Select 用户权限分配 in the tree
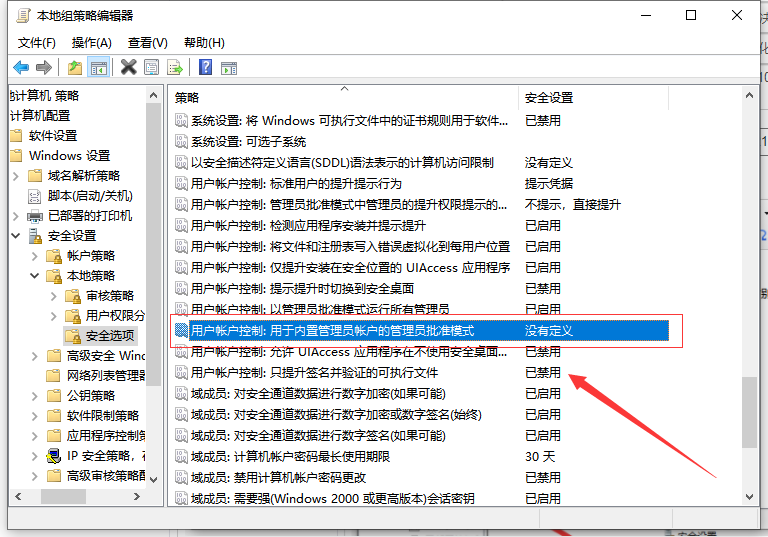The image size is (768, 537). 114,316
